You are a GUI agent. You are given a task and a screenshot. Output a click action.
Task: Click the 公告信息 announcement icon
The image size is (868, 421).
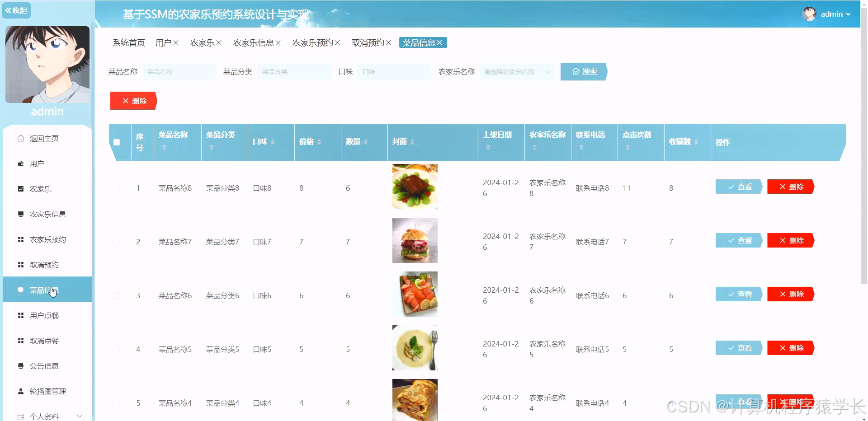point(20,366)
